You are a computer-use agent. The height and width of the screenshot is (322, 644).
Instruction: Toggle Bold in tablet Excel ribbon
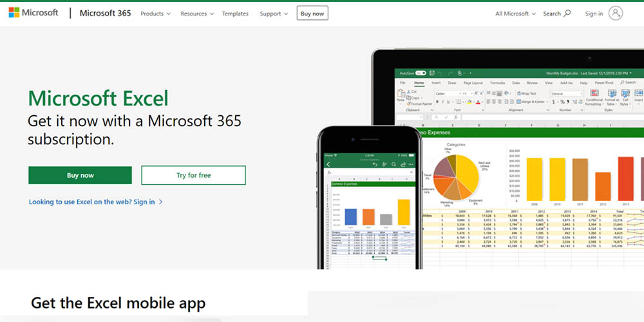(x=437, y=102)
